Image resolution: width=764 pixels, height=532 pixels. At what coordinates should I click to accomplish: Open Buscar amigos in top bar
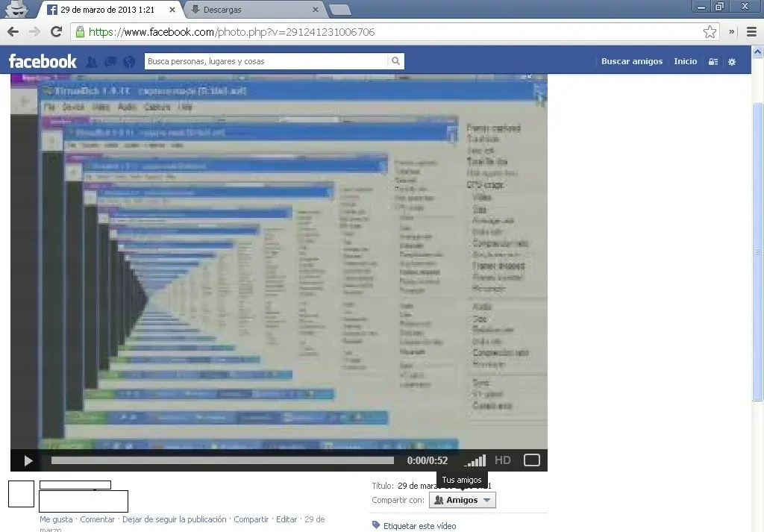632,61
